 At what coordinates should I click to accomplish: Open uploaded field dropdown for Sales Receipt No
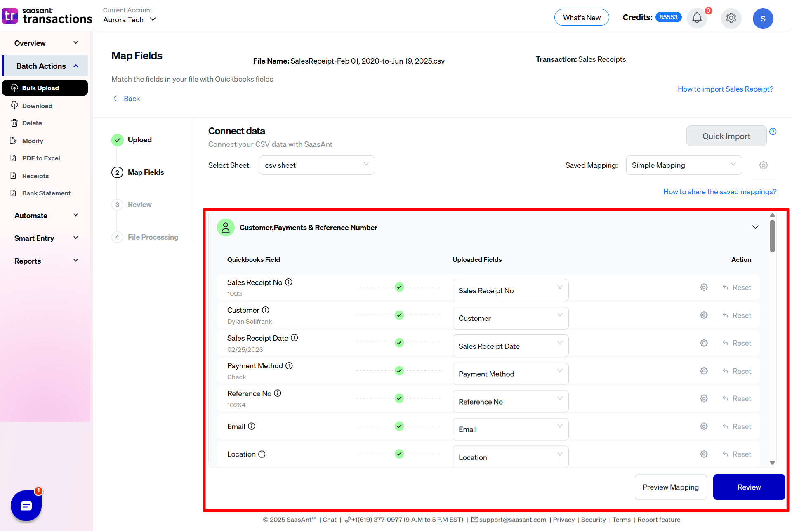(x=510, y=290)
